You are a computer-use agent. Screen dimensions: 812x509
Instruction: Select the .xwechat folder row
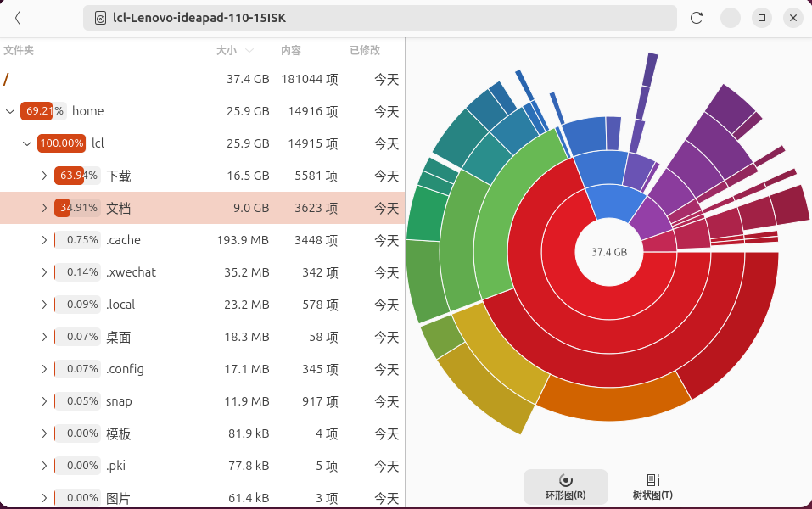(131, 272)
